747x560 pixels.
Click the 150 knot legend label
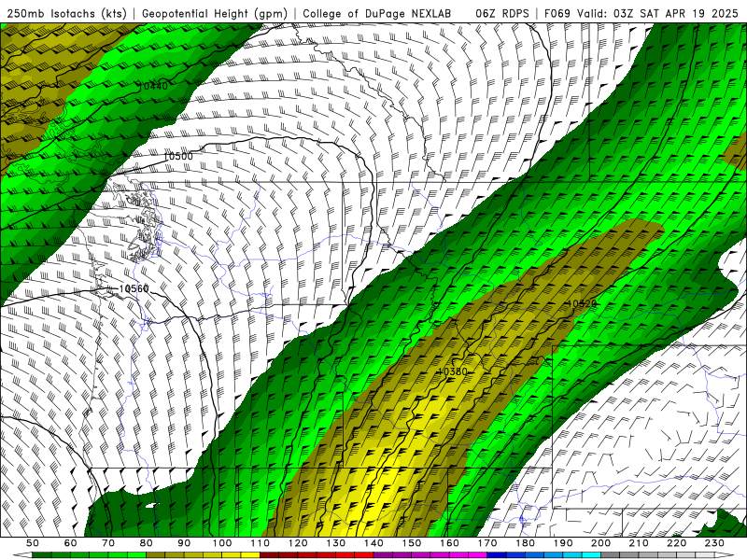pyautogui.click(x=411, y=543)
